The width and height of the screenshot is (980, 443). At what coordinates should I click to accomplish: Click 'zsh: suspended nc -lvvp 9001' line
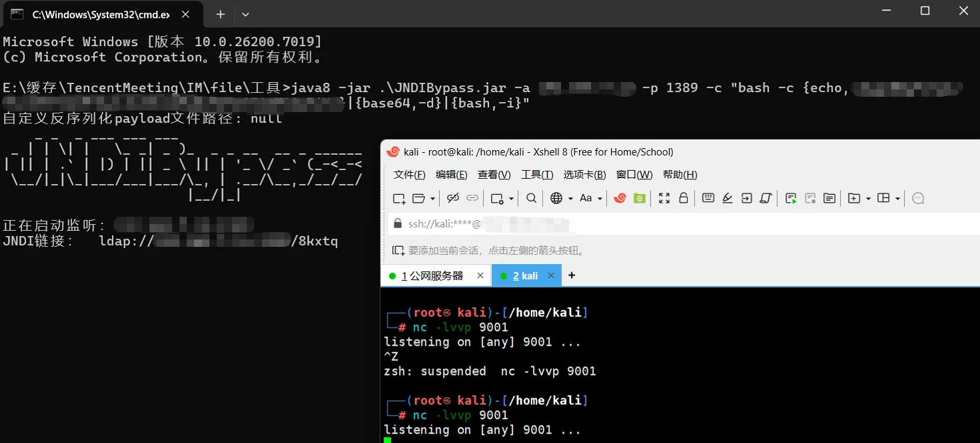(490, 371)
